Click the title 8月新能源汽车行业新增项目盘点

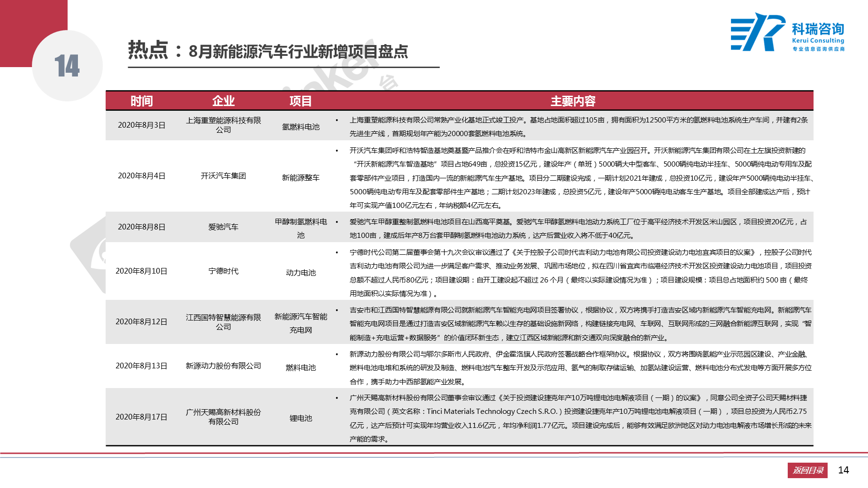(x=298, y=51)
